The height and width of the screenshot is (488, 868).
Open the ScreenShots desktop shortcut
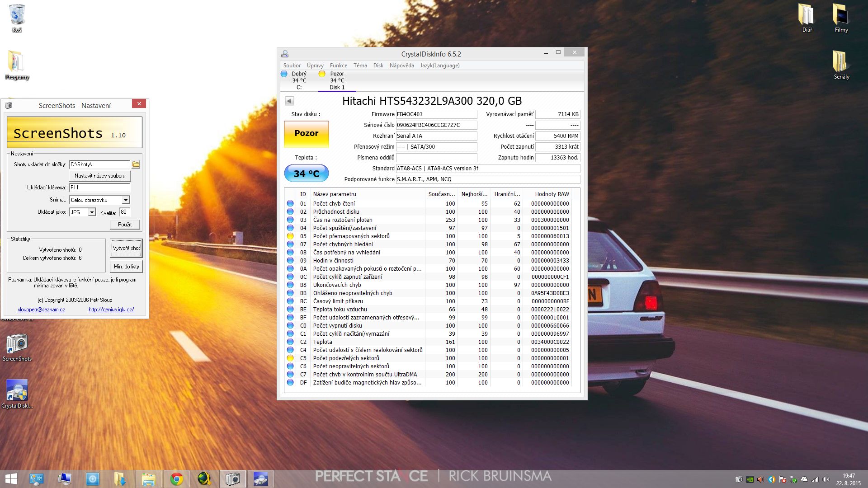pos(17,348)
